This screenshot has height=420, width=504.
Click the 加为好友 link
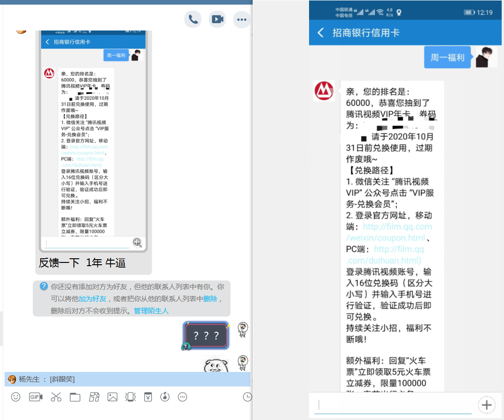[x=92, y=299]
